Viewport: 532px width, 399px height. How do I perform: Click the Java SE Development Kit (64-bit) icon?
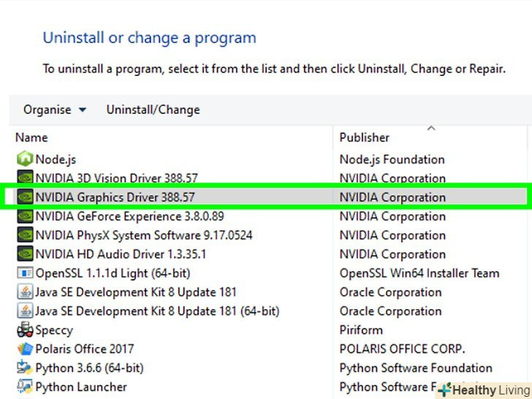pos(25,311)
